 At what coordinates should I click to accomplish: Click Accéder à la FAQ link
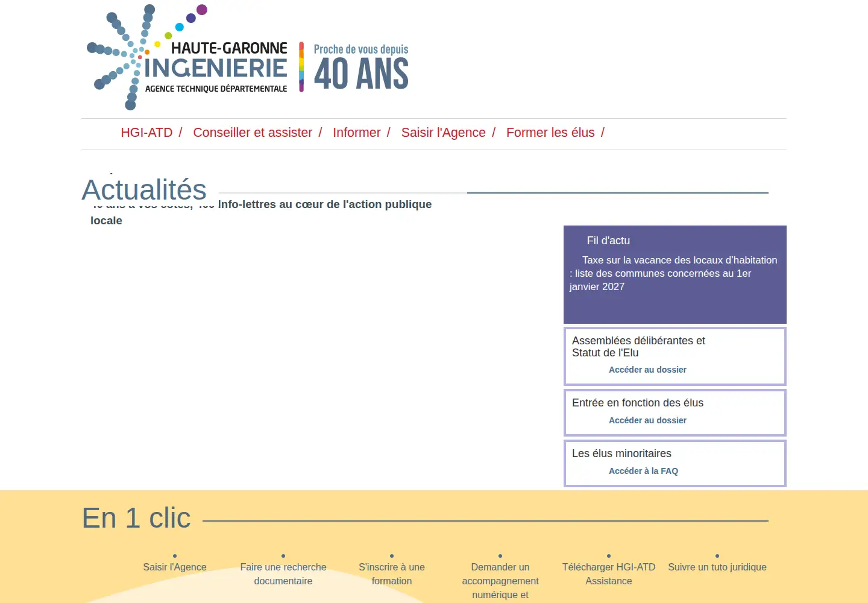(643, 471)
